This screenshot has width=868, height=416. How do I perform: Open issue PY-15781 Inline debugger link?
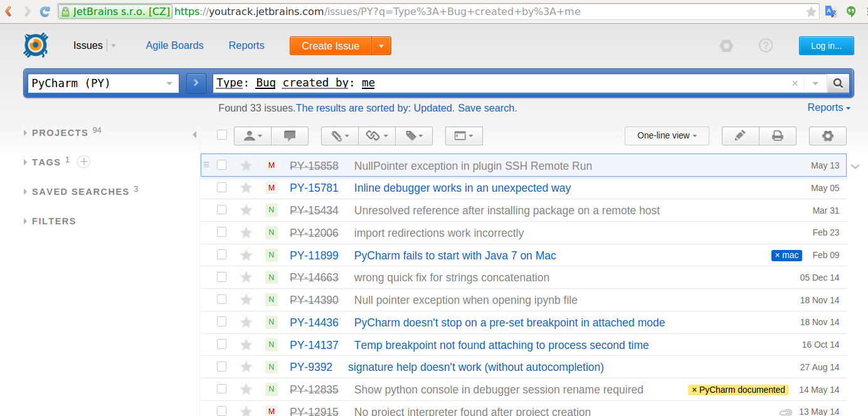click(x=462, y=188)
